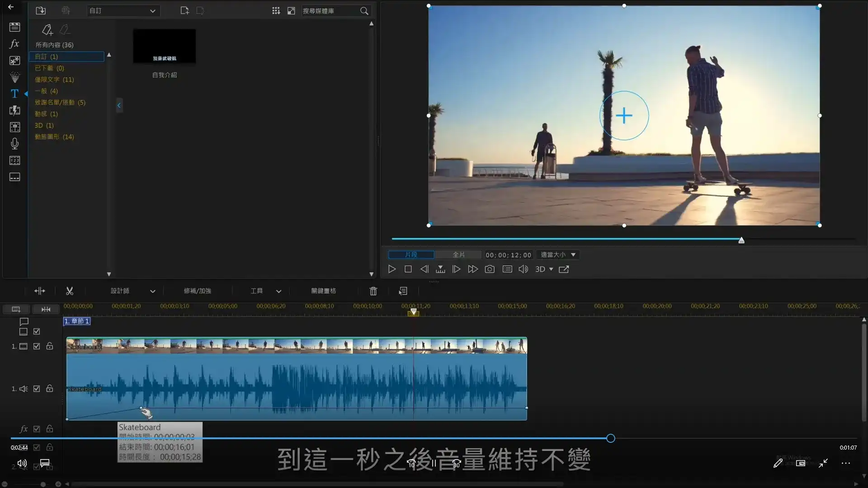Open the chapter room 123 icon
Screen dimensions: 868x488
(x=14, y=160)
